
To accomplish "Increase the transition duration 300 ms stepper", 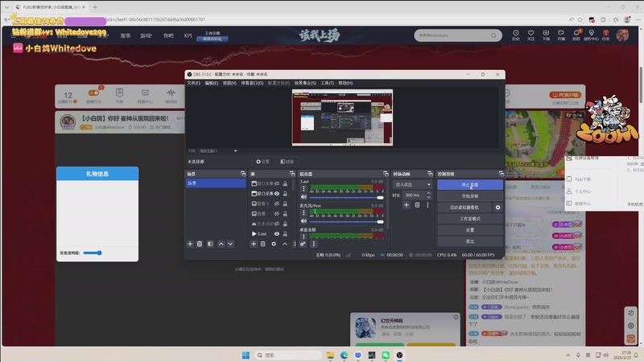I will [x=429, y=193].
